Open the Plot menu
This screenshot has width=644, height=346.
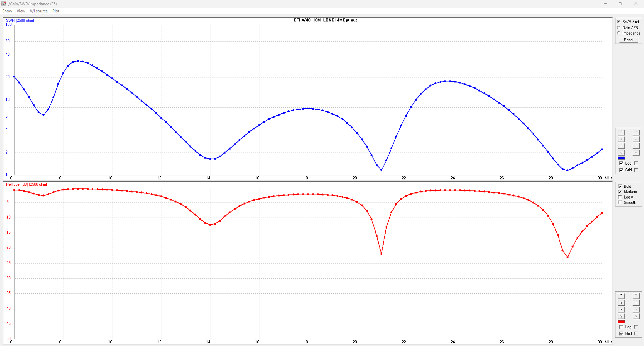pyautogui.click(x=56, y=11)
